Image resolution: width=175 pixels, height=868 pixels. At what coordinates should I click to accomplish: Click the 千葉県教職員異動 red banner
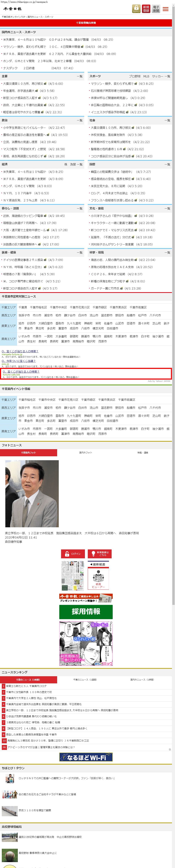[86, 23]
